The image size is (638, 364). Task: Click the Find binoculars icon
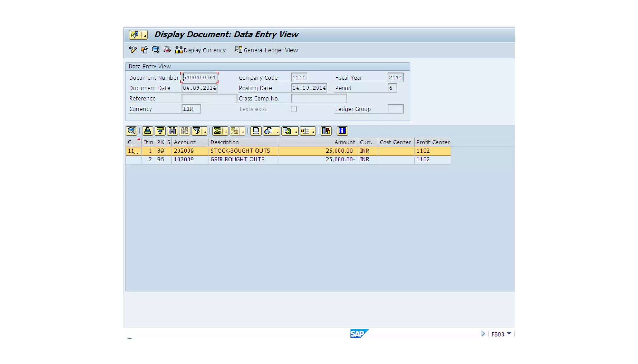tap(172, 131)
